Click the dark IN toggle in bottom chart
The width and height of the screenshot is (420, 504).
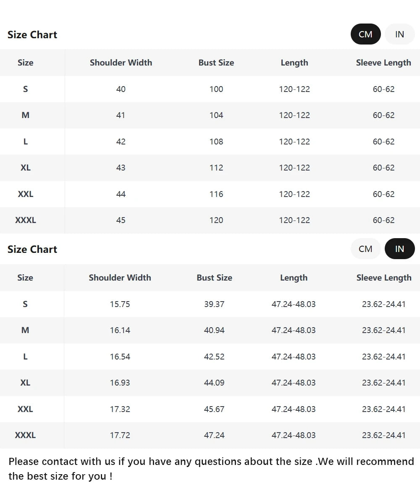click(399, 249)
